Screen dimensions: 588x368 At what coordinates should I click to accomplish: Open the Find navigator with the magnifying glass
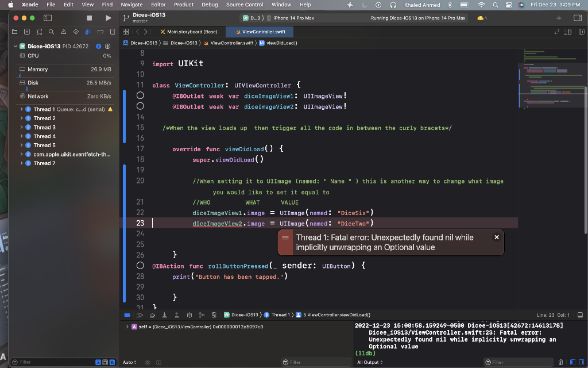pos(51,32)
